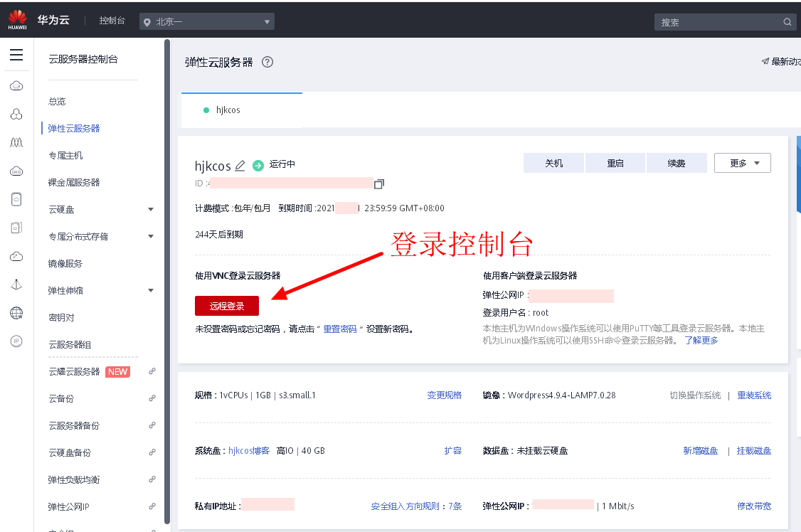The height and width of the screenshot is (532, 801).
Task: Click the 新增磁盘 link
Action: (701, 451)
